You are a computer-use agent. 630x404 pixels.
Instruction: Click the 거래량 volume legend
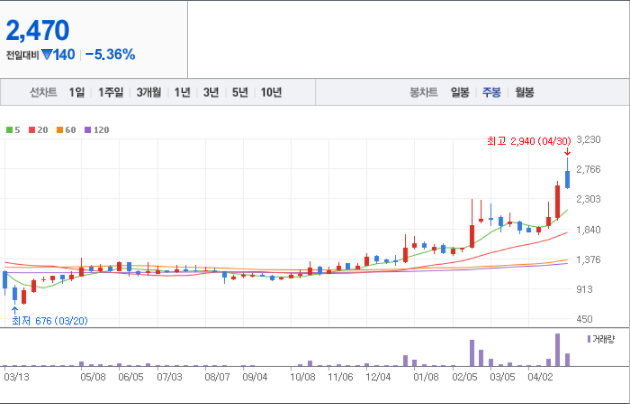[601, 339]
